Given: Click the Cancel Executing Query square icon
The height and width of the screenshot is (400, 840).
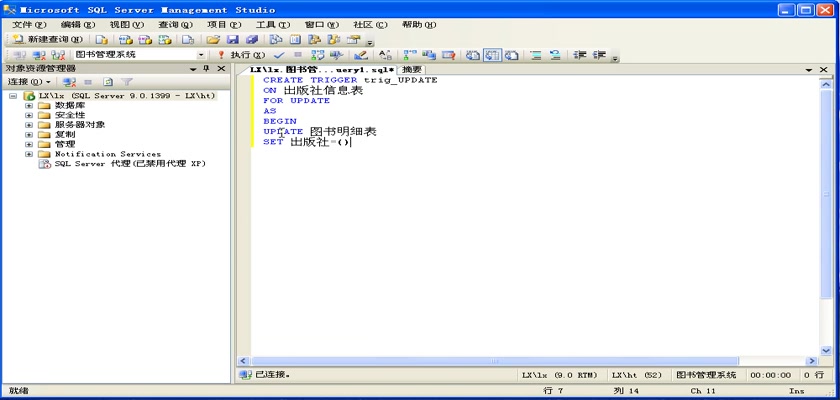Looking at the screenshot, I should [298, 55].
